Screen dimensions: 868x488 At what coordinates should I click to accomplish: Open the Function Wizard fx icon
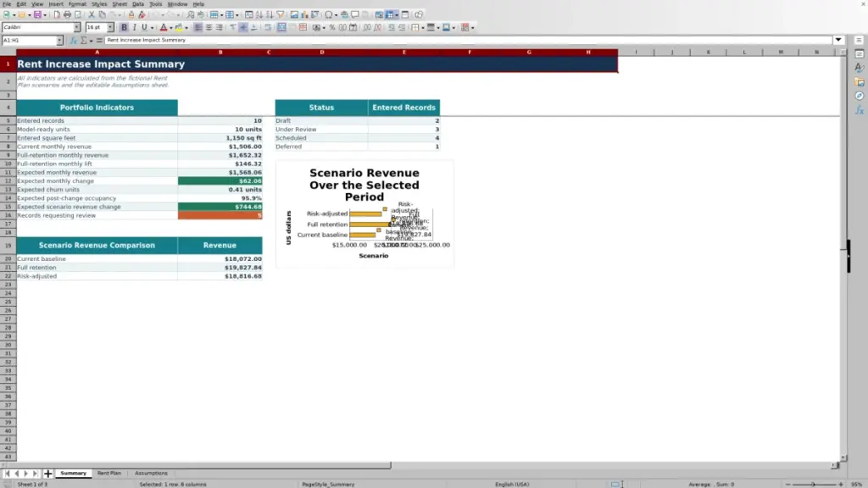click(74, 41)
